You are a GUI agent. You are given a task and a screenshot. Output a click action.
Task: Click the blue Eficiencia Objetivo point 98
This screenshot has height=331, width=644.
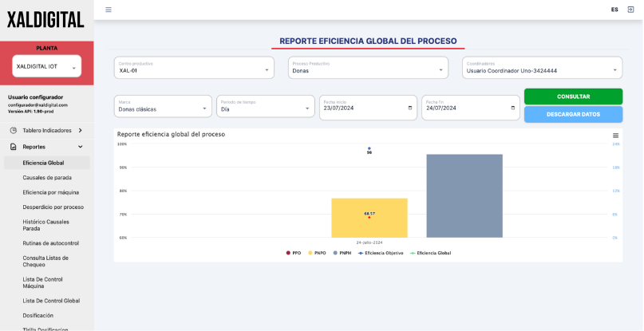[x=369, y=148]
